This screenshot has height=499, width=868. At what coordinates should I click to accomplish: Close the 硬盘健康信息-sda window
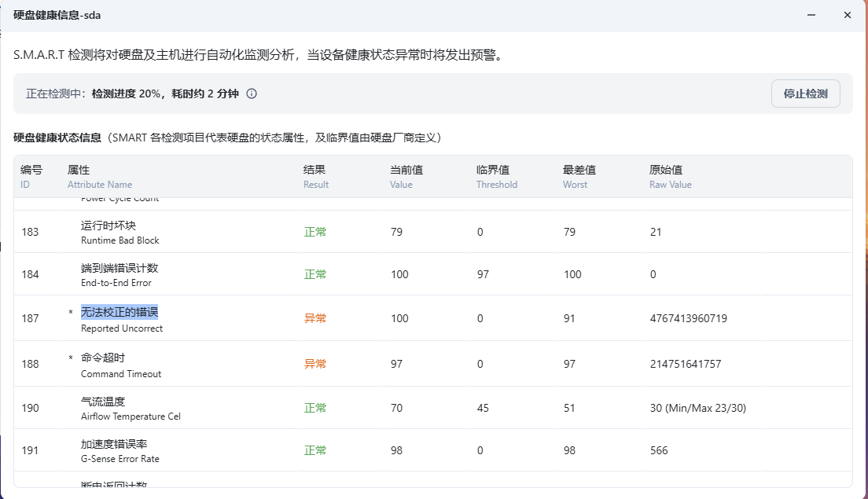pyautogui.click(x=847, y=15)
